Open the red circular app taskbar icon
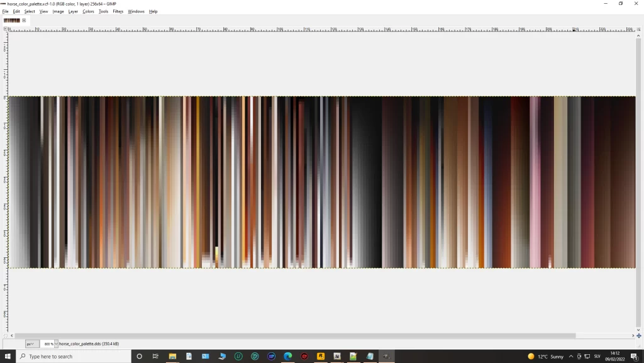 click(x=304, y=356)
